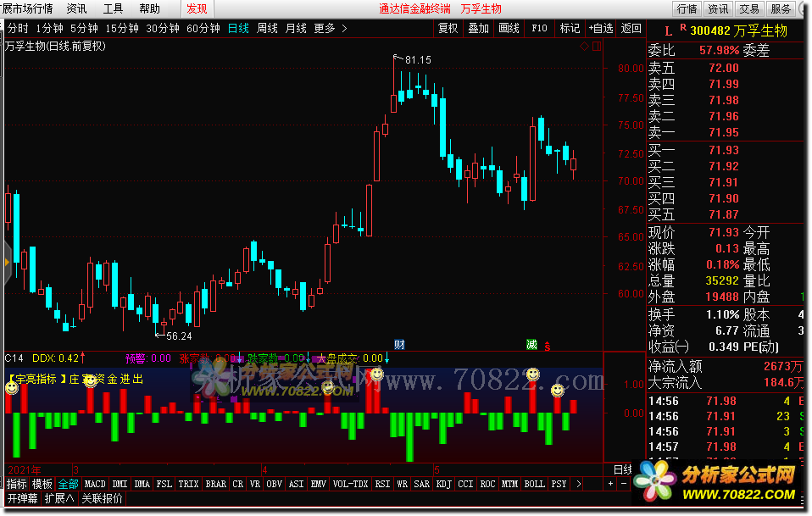This screenshot has width=812, height=516.
Task: Open the 交易 trading button
Action: 749,8
